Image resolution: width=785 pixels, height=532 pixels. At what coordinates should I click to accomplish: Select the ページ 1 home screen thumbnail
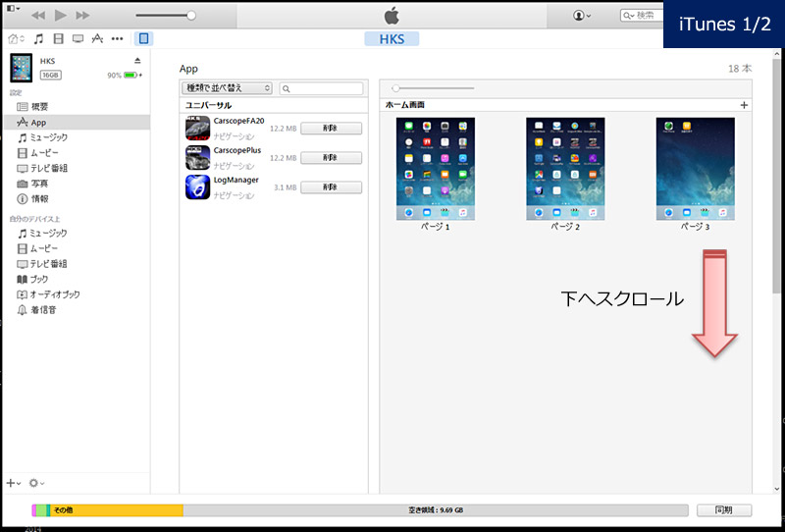click(x=435, y=169)
